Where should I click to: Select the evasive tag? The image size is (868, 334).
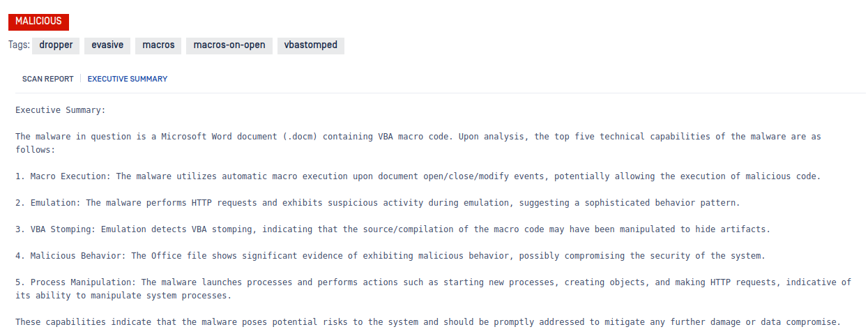[x=107, y=45]
